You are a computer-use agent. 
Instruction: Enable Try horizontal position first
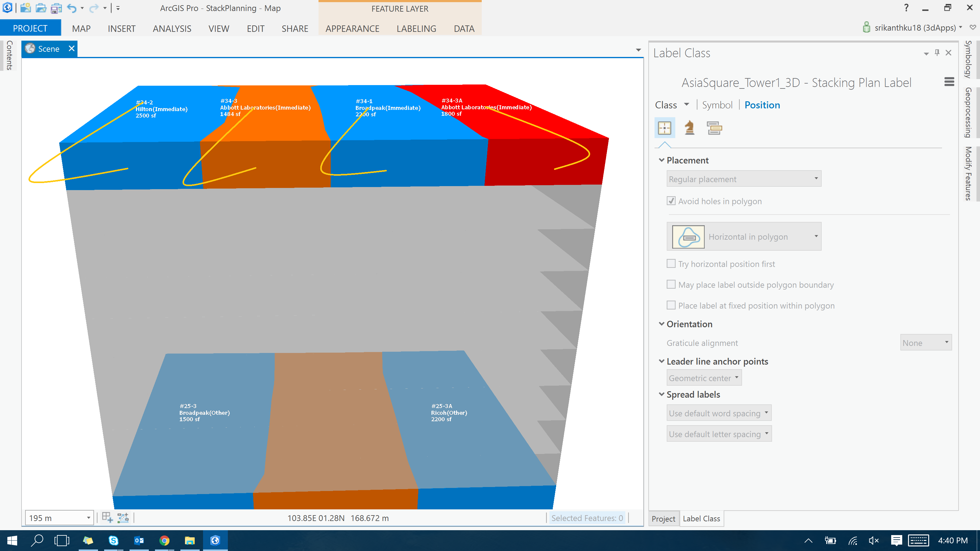point(671,264)
